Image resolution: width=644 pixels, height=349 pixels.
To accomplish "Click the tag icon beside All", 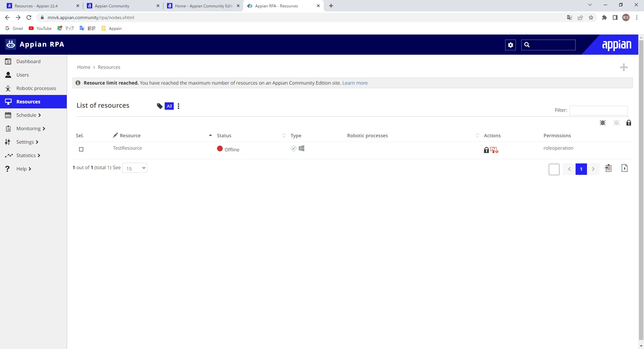I will click(160, 106).
